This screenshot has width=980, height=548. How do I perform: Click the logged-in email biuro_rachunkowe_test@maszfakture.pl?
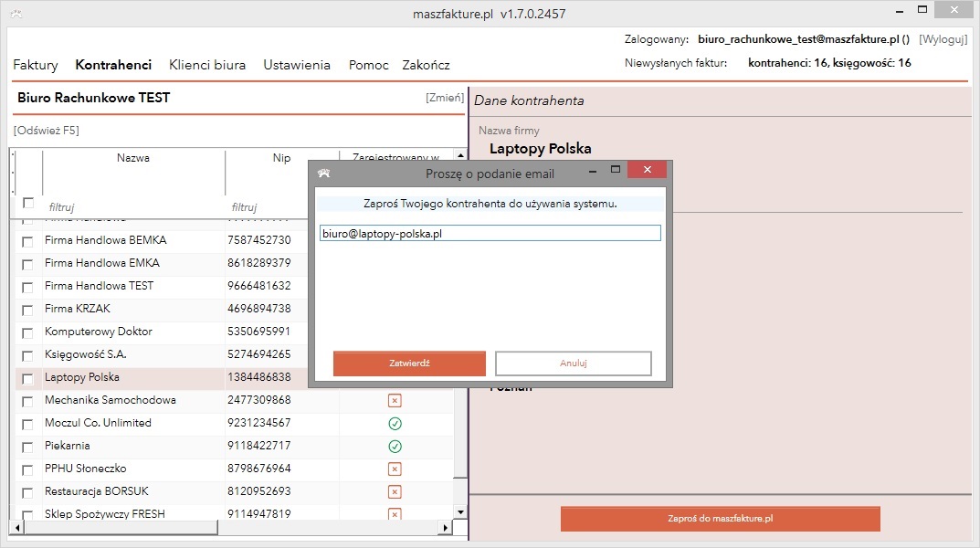pos(798,39)
